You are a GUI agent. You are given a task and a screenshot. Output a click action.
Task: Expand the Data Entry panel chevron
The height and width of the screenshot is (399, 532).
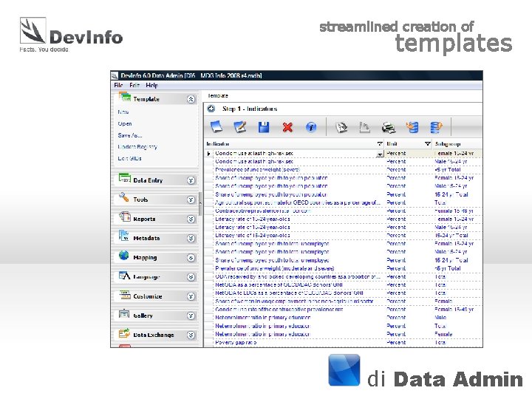pos(191,180)
